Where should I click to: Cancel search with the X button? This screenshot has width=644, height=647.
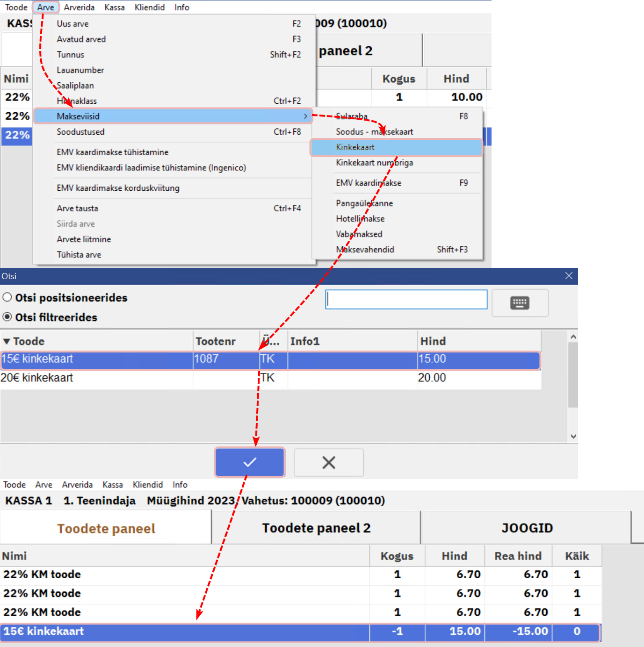[329, 462]
